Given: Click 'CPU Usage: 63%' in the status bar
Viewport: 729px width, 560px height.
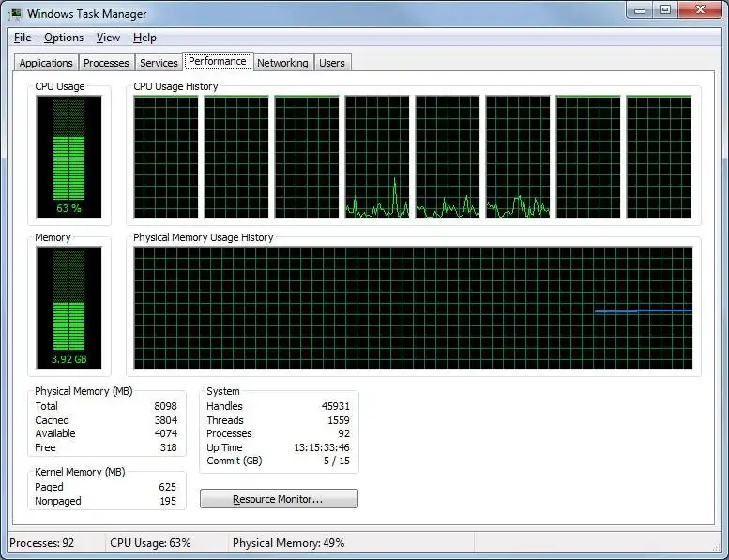Looking at the screenshot, I should pyautogui.click(x=150, y=543).
